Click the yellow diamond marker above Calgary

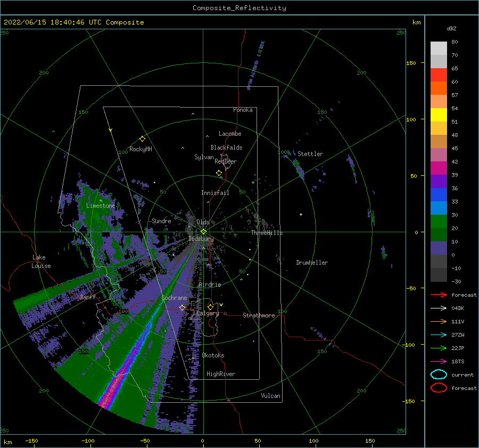(x=210, y=307)
